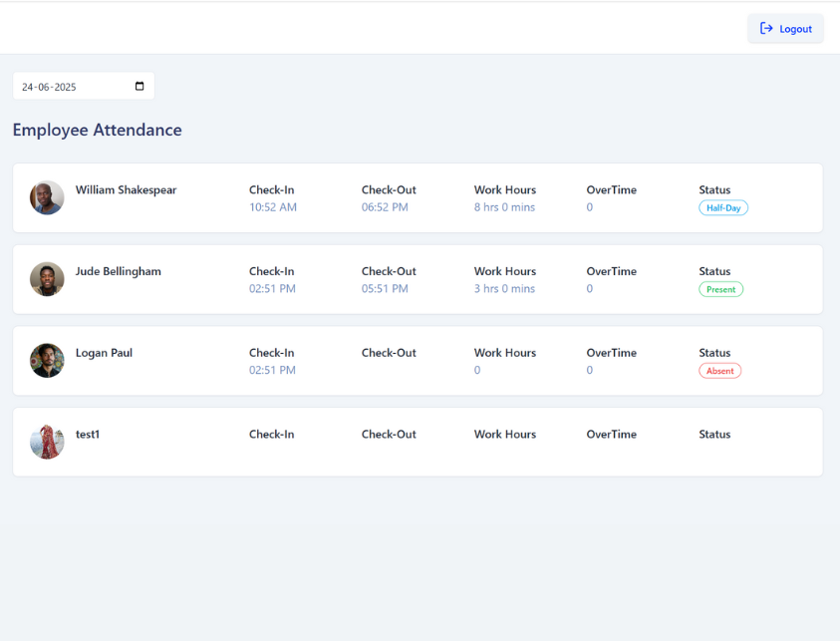Click Logan Paul's 02:51 PM check-in time
The height and width of the screenshot is (641, 840).
click(x=272, y=370)
